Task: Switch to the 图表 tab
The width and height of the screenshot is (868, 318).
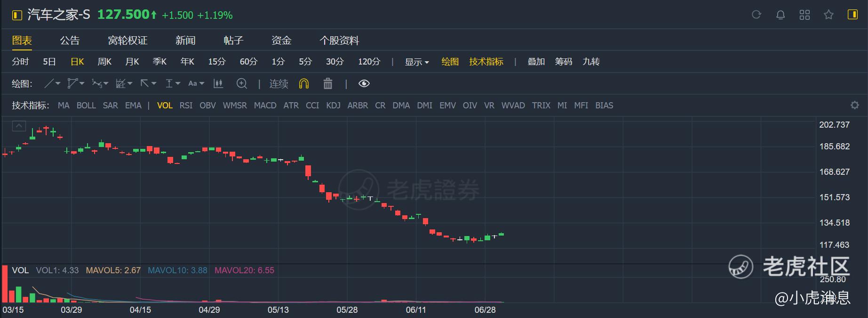Action: coord(22,41)
